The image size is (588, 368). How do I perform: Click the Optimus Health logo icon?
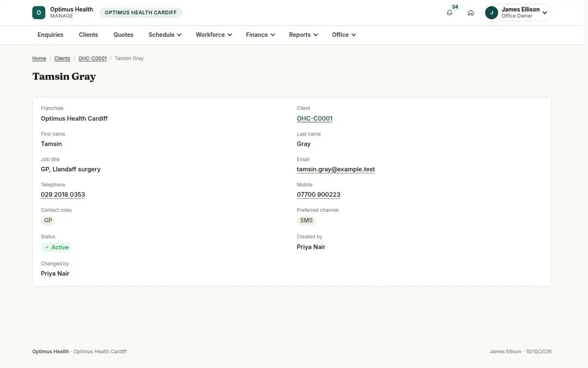tap(39, 13)
